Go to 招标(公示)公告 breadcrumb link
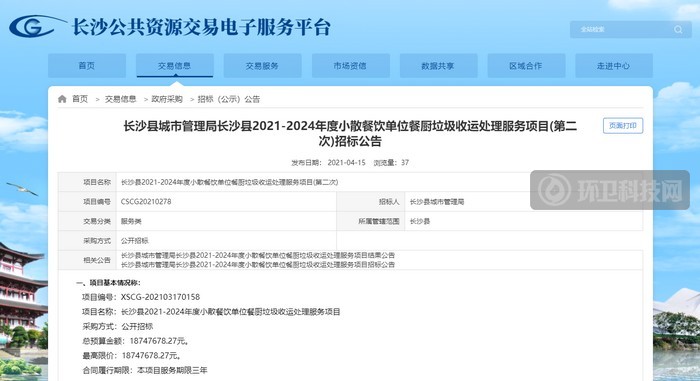 point(229,99)
